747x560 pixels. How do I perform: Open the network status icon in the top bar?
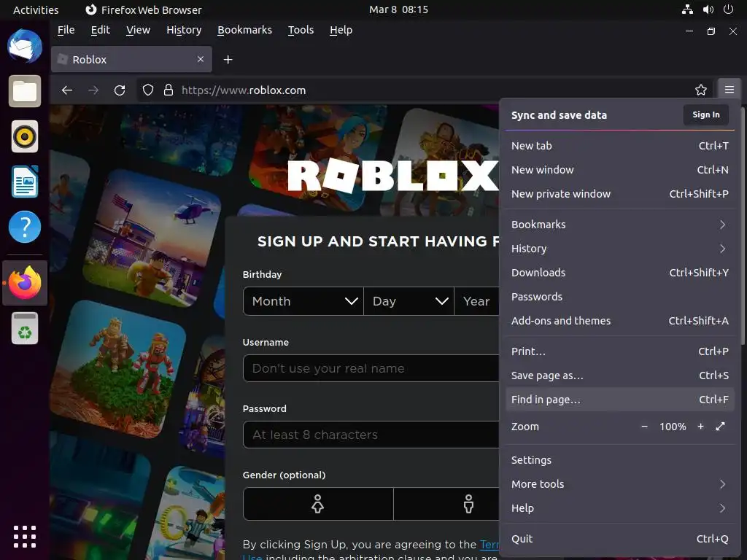click(687, 9)
